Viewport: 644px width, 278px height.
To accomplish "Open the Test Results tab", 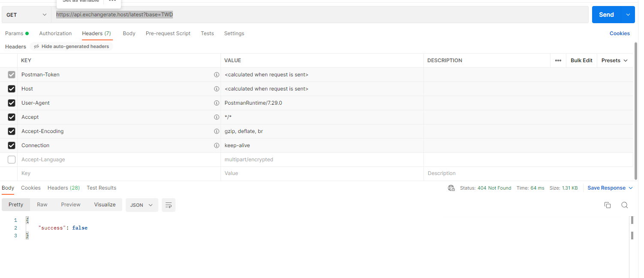I will [101, 188].
